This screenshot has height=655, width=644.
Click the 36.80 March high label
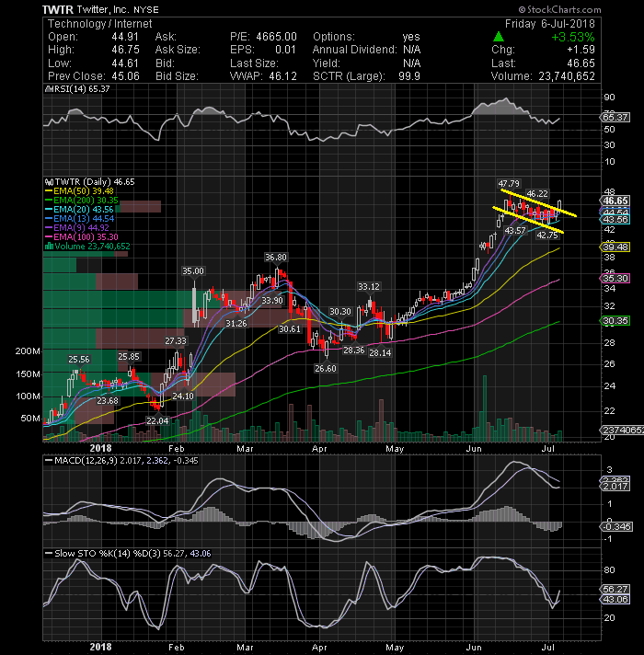pyautogui.click(x=276, y=258)
